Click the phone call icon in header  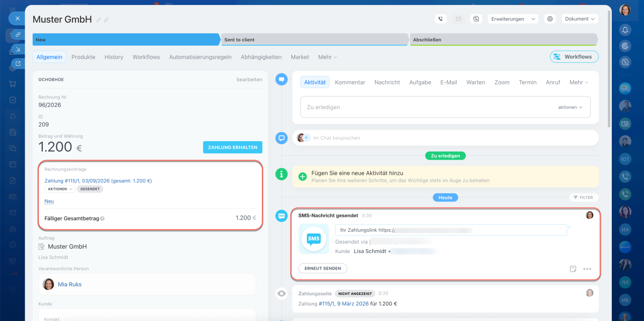(x=441, y=19)
